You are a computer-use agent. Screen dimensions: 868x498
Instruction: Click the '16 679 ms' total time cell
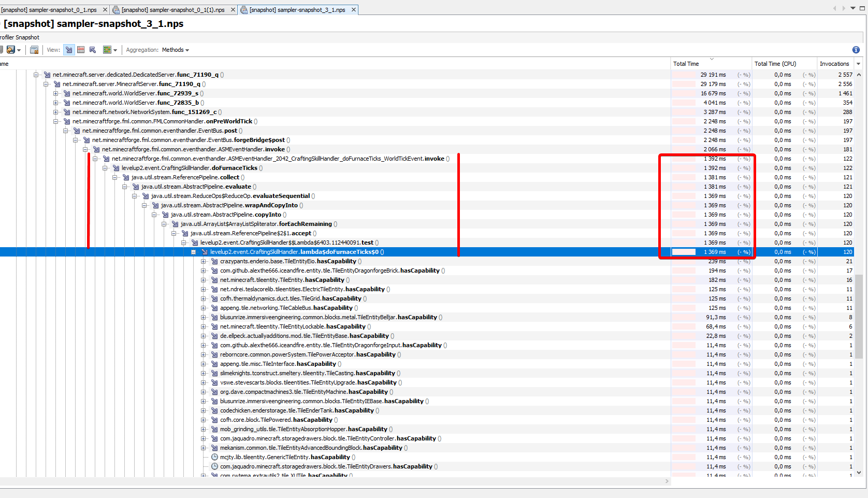tap(711, 93)
